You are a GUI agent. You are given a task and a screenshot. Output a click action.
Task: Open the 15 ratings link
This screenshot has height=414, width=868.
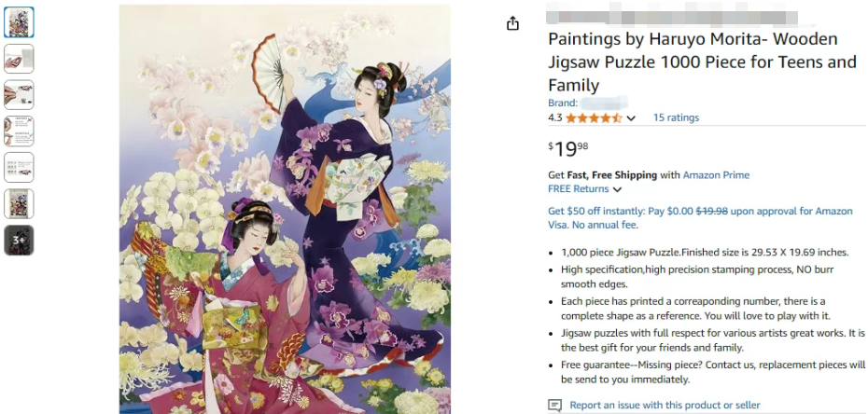(676, 117)
